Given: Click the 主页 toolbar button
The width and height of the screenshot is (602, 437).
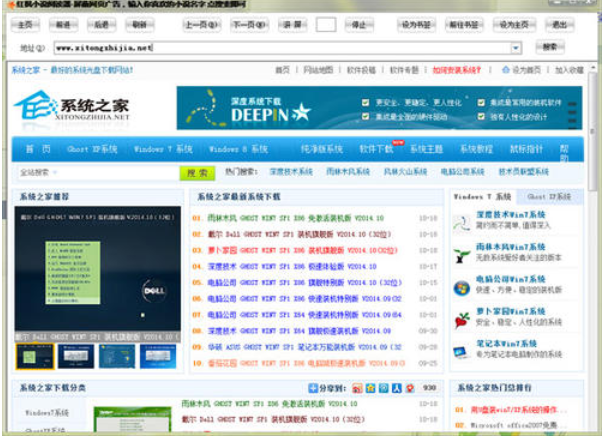Looking at the screenshot, I should (25, 25).
